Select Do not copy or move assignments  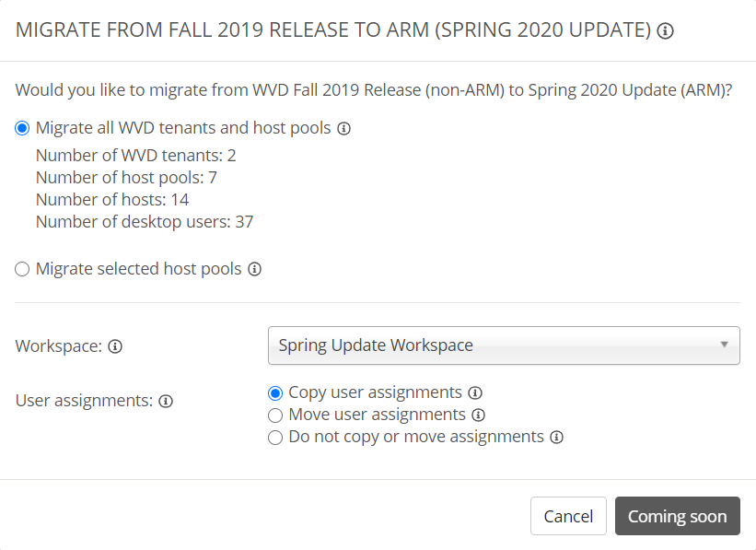275,437
